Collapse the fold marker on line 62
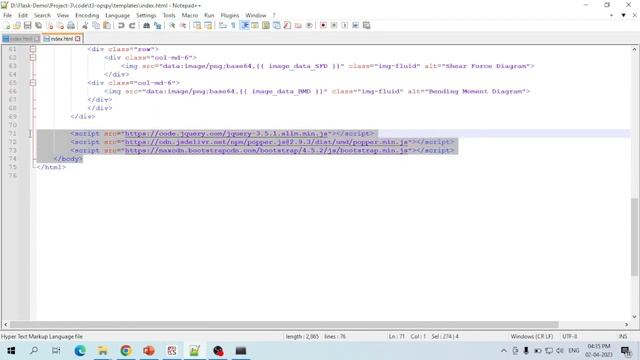The width and height of the screenshot is (640, 360). coord(33,58)
